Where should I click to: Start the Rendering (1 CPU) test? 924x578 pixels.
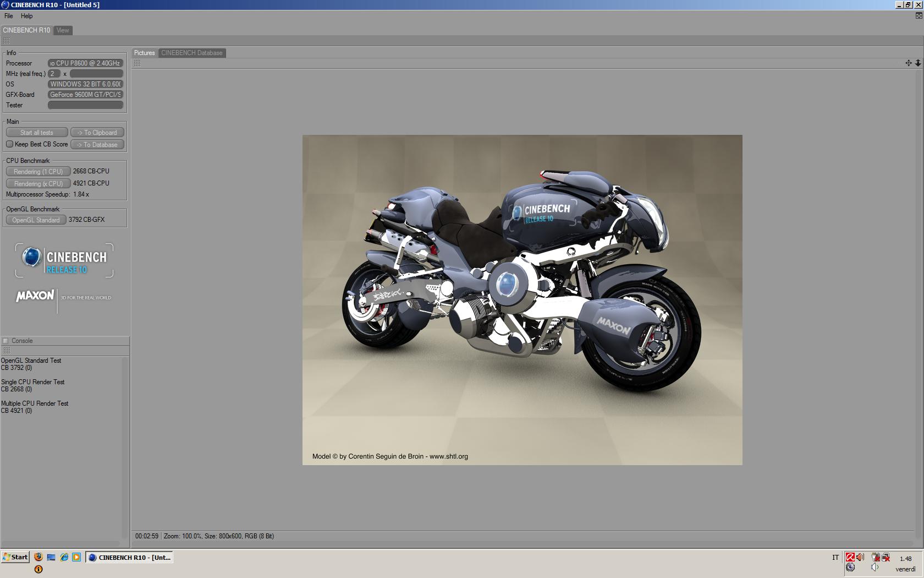pos(38,172)
